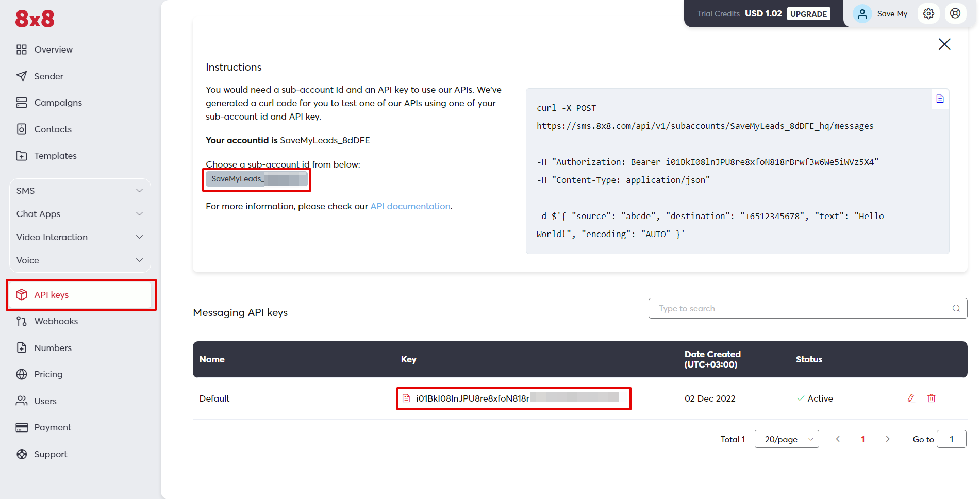Viewport: 980px width, 499px height.
Task: Copy the curl code snippet
Action: coord(940,98)
